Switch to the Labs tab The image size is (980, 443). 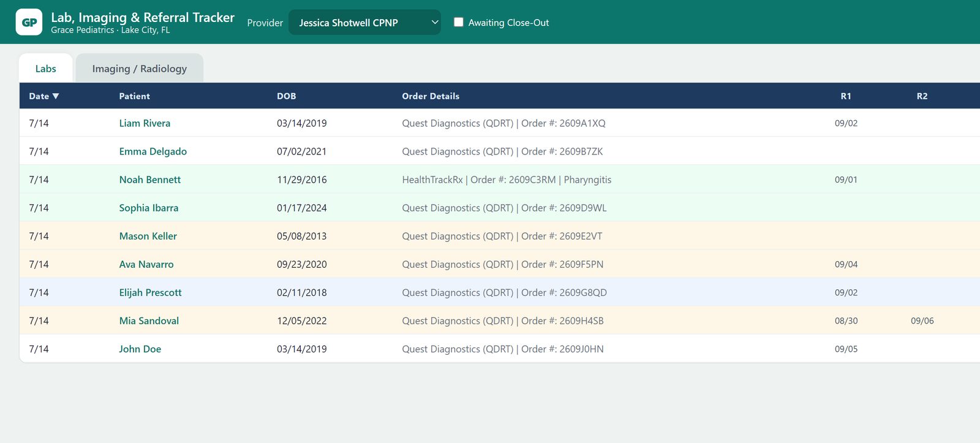(x=46, y=69)
